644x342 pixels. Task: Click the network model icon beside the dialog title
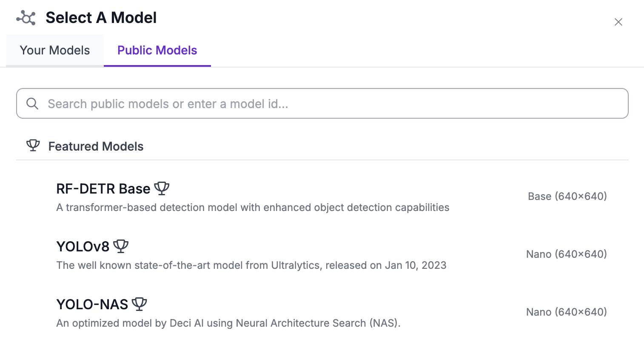26,18
